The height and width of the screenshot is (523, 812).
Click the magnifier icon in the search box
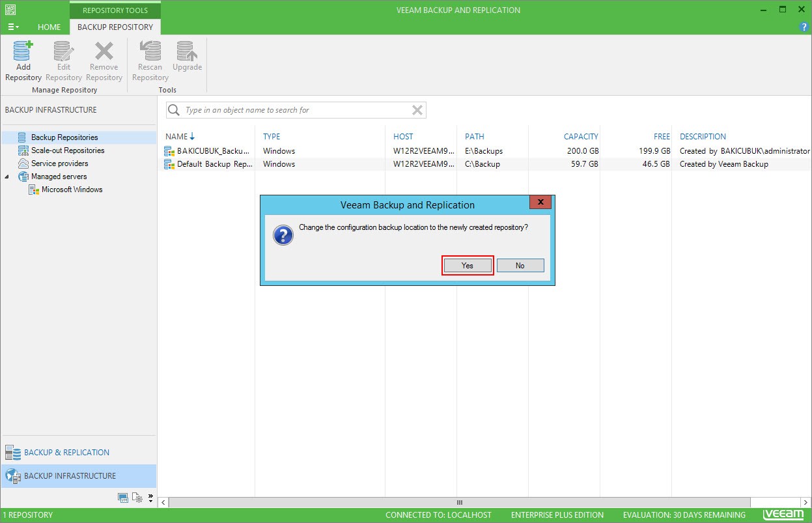click(174, 110)
